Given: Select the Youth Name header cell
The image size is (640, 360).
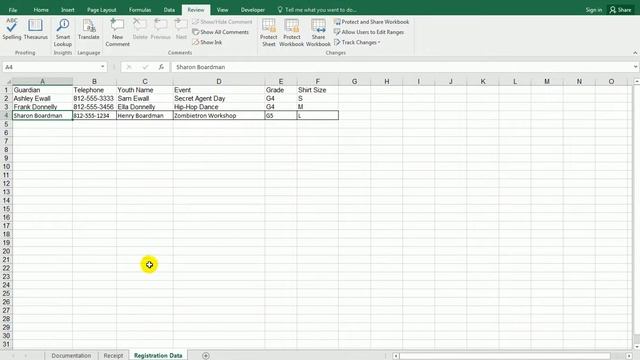Looking at the screenshot, I should pos(145,90).
